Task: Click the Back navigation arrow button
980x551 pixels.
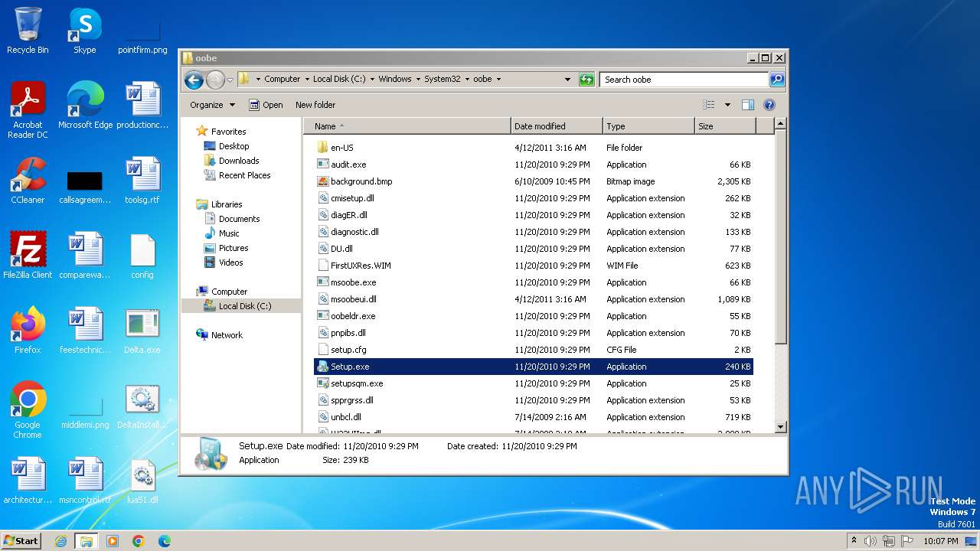Action: tap(194, 80)
